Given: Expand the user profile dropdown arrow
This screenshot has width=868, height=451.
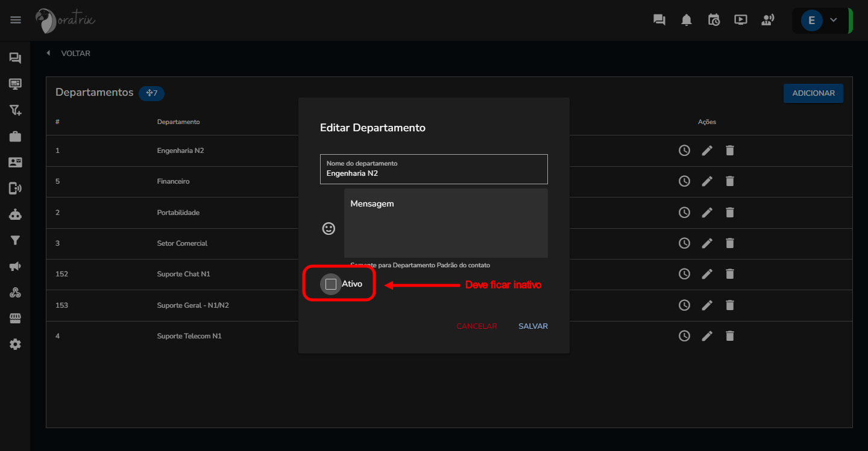Looking at the screenshot, I should [x=834, y=20].
